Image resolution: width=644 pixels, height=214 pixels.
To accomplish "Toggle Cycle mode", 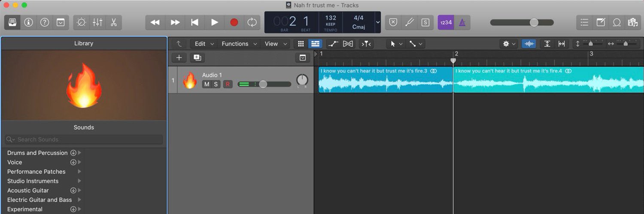I will pyautogui.click(x=252, y=22).
